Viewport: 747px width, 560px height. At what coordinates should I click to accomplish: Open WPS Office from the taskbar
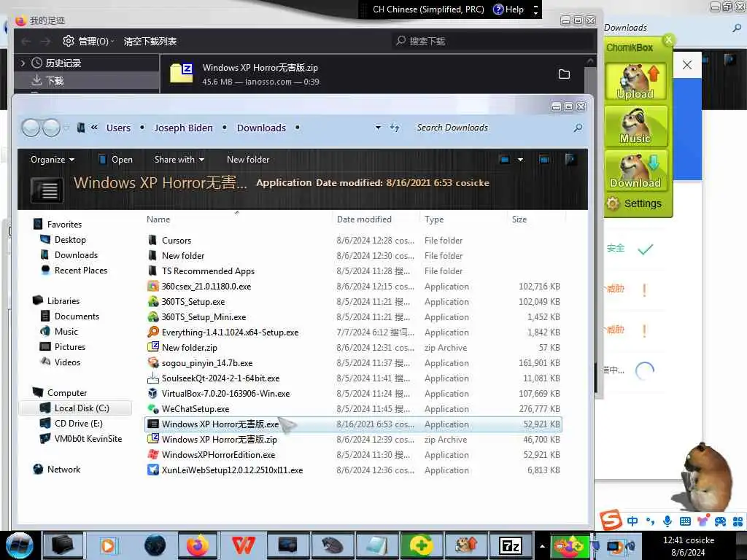243,545
